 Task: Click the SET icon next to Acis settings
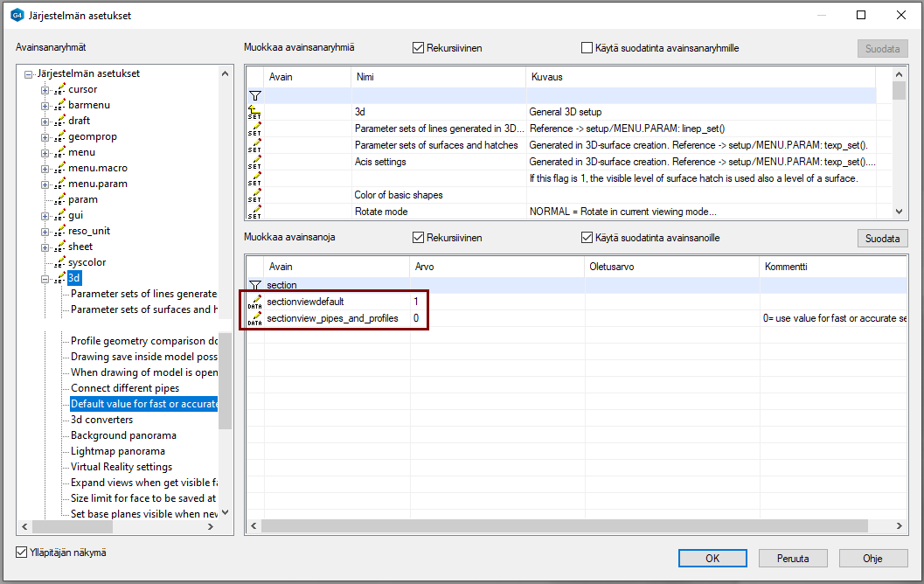254,162
